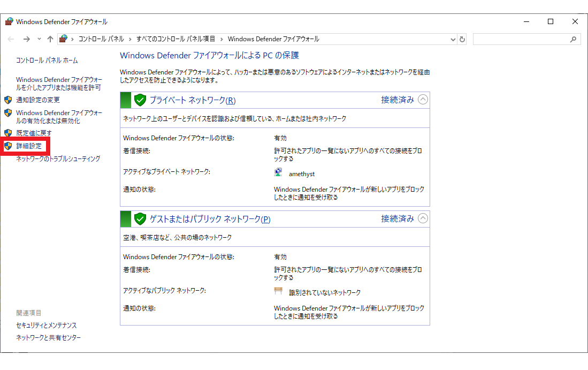Click 識別されていないネットワーク text

point(325,293)
